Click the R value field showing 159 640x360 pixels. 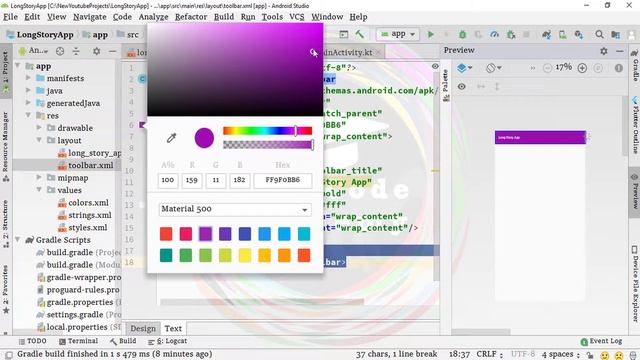point(191,180)
